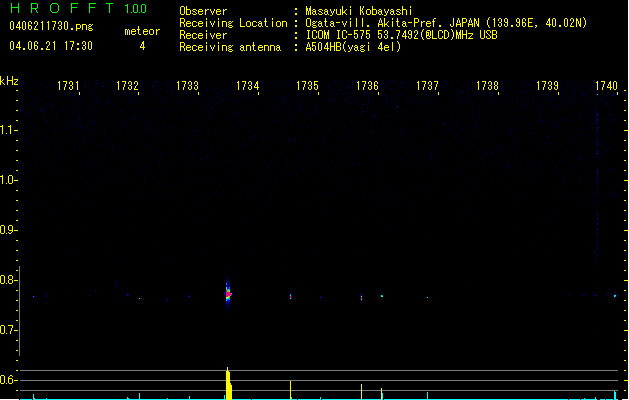Image resolution: width=629 pixels, height=400 pixels.
Task: Click the Ogata-vill. Akita-Pref. JAPAN location text
Action: click(446, 23)
